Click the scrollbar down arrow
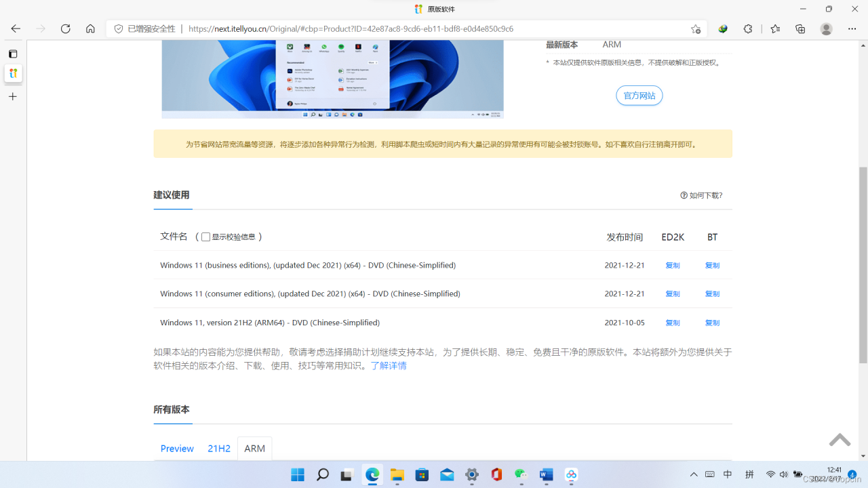868x488 pixels. pyautogui.click(x=863, y=456)
